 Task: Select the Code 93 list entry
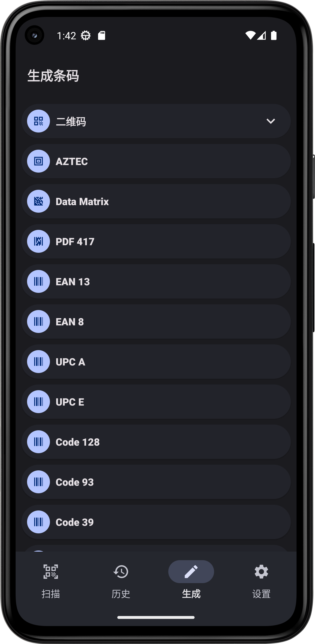[156, 482]
